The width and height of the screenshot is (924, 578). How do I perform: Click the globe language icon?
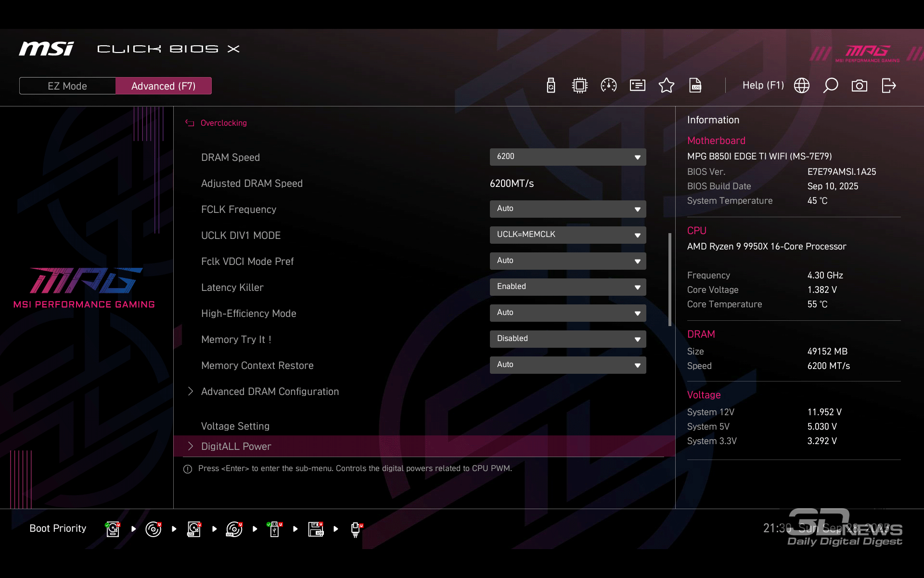(802, 86)
